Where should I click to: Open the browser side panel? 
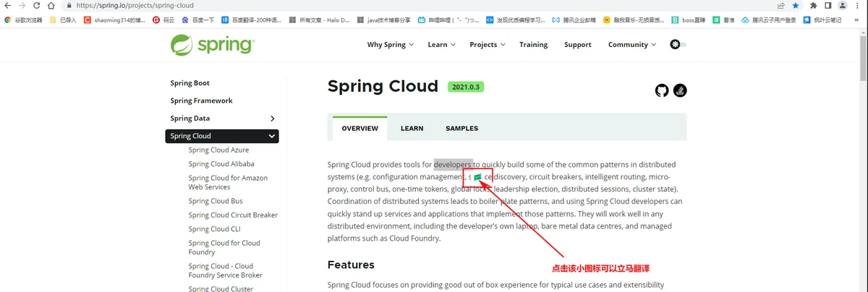coord(828,5)
